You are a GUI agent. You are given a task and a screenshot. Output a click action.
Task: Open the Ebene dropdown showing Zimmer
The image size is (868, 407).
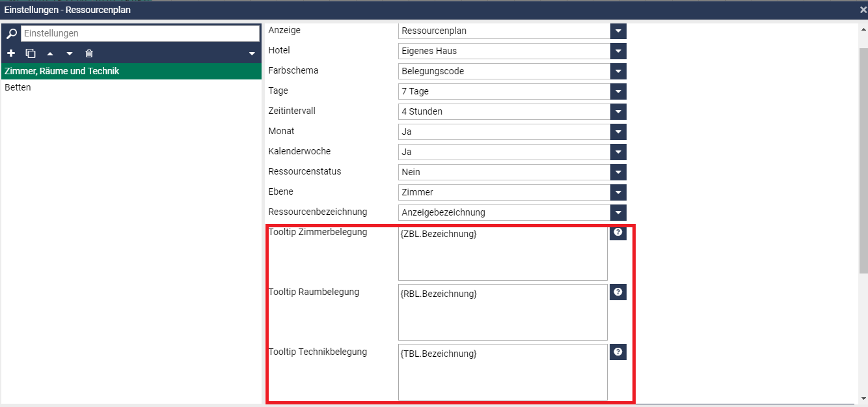coord(618,193)
